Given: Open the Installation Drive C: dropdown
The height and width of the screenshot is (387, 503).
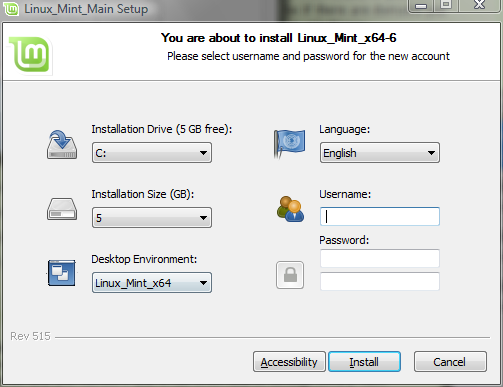Looking at the screenshot, I should click(x=152, y=153).
